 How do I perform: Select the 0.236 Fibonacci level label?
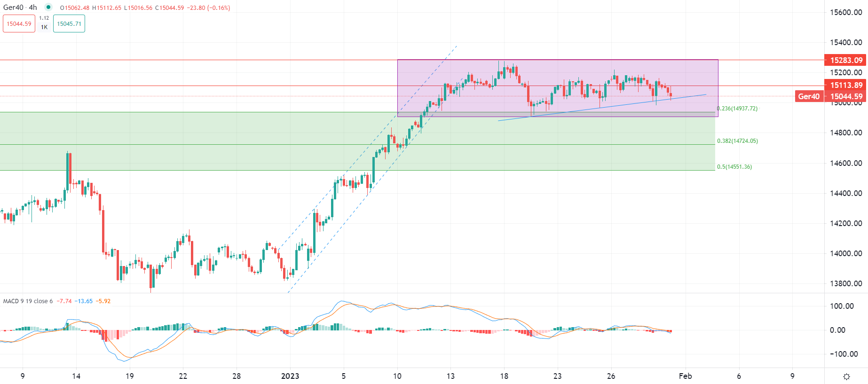(x=737, y=109)
